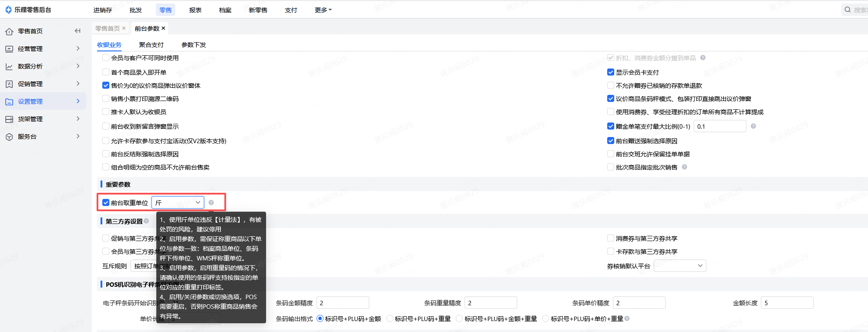Open the 券核销默认平台 dropdown

680,266
